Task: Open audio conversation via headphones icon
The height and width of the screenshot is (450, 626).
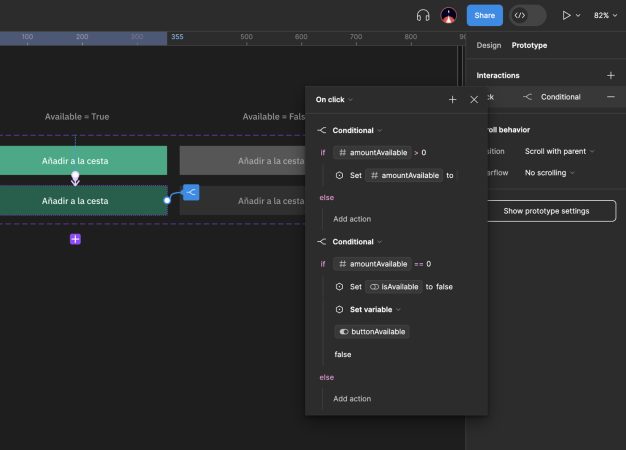Action: click(x=423, y=16)
